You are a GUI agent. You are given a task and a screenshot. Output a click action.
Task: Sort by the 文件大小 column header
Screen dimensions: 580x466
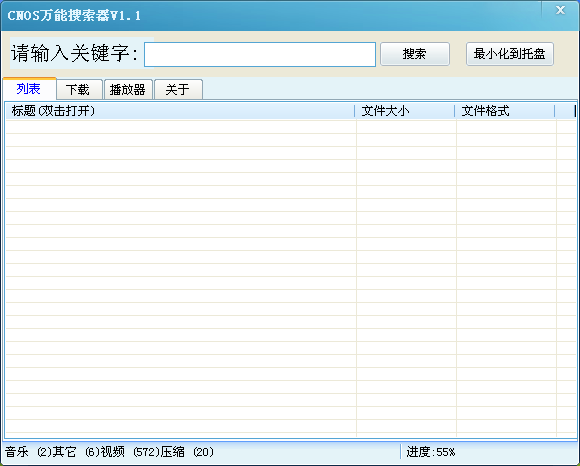(405, 111)
